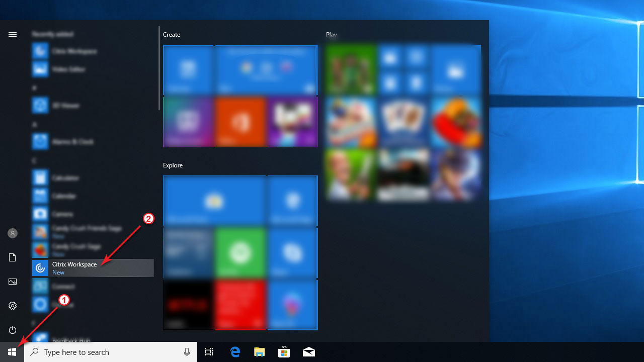Click the user account icon
This screenshot has height=362, width=644.
click(12, 233)
